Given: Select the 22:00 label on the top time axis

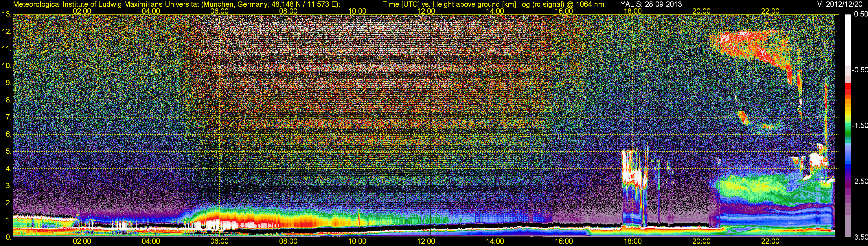Looking at the screenshot, I should tap(770, 11).
